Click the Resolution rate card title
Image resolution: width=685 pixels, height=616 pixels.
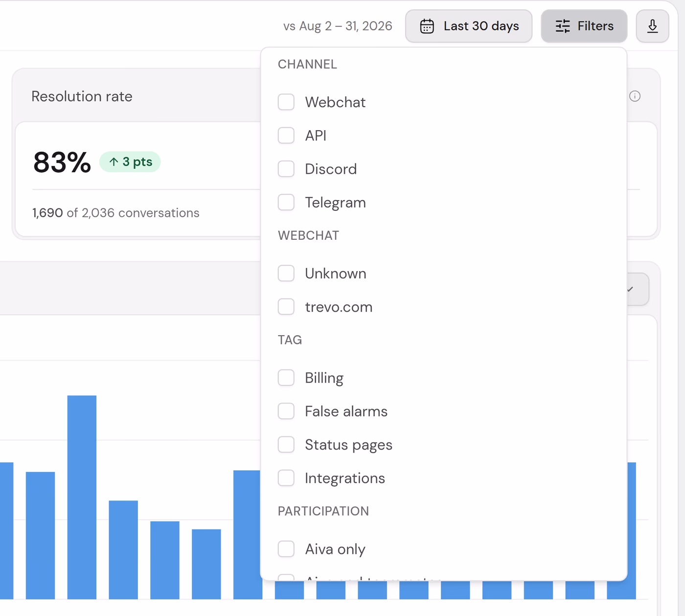[82, 96]
